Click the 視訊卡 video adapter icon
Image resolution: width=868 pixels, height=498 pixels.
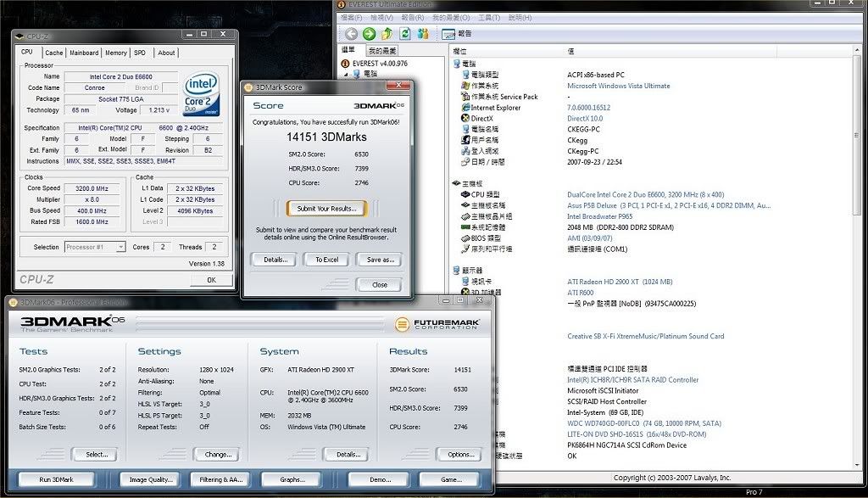tap(465, 282)
